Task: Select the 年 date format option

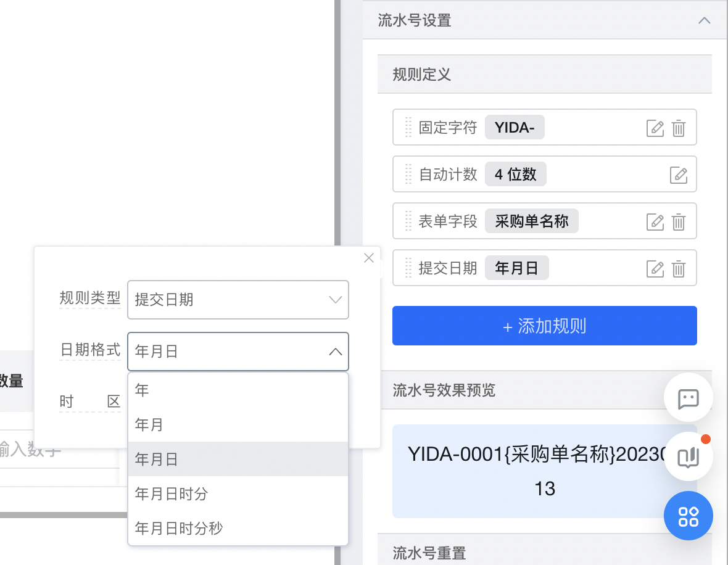Action: tap(238, 389)
